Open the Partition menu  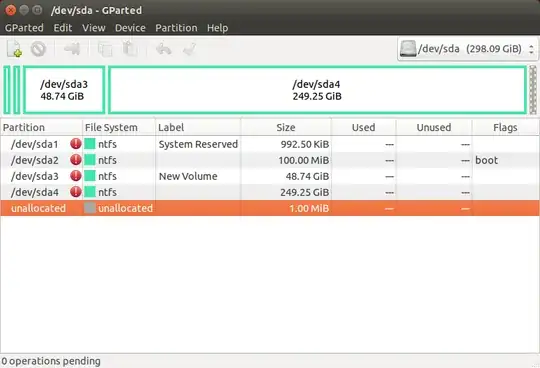[176, 28]
